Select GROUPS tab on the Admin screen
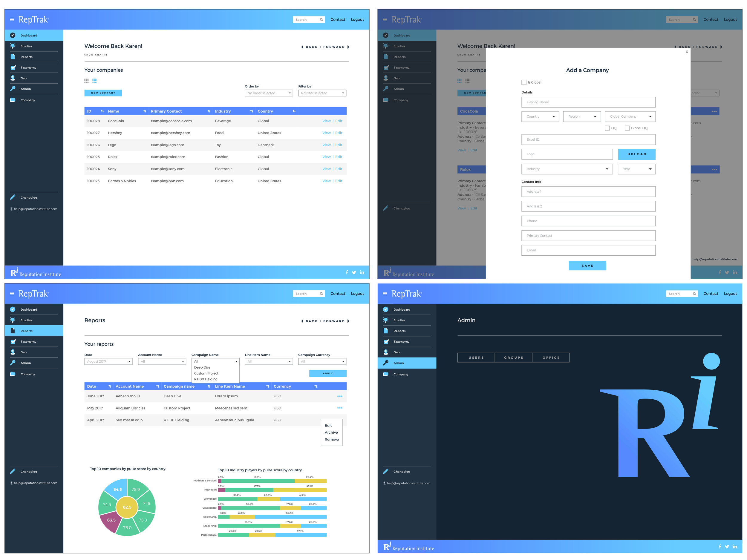The image size is (747, 560). coord(514,358)
